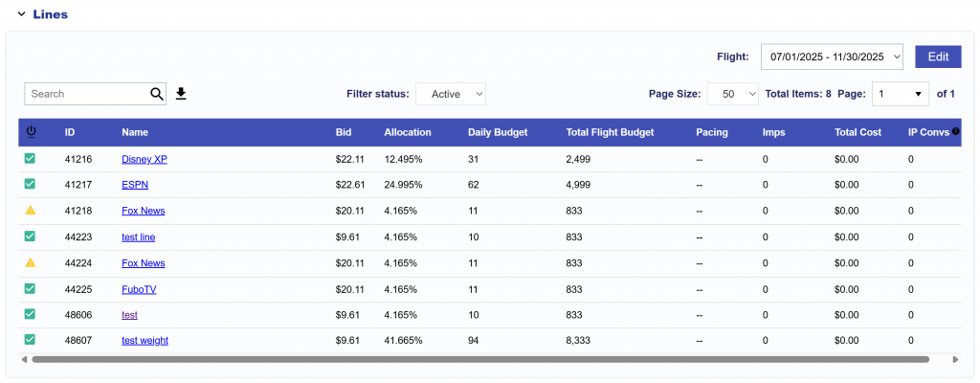The height and width of the screenshot is (383, 980).
Task: Open the FuboTV line link
Action: coord(138,288)
